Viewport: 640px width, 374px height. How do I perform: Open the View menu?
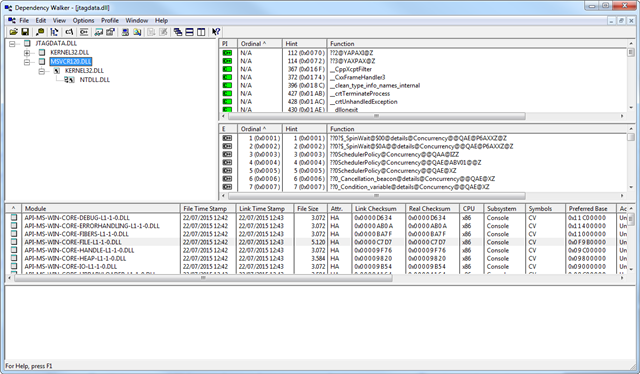pos(59,20)
